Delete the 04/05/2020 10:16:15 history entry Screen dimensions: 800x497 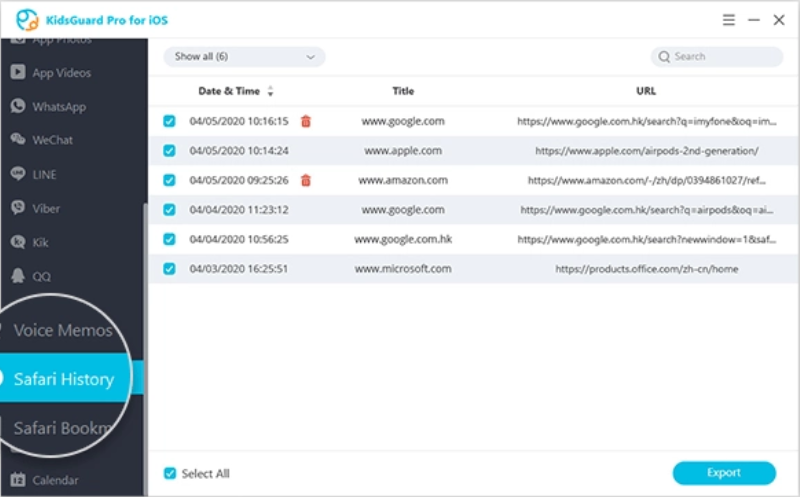306,121
